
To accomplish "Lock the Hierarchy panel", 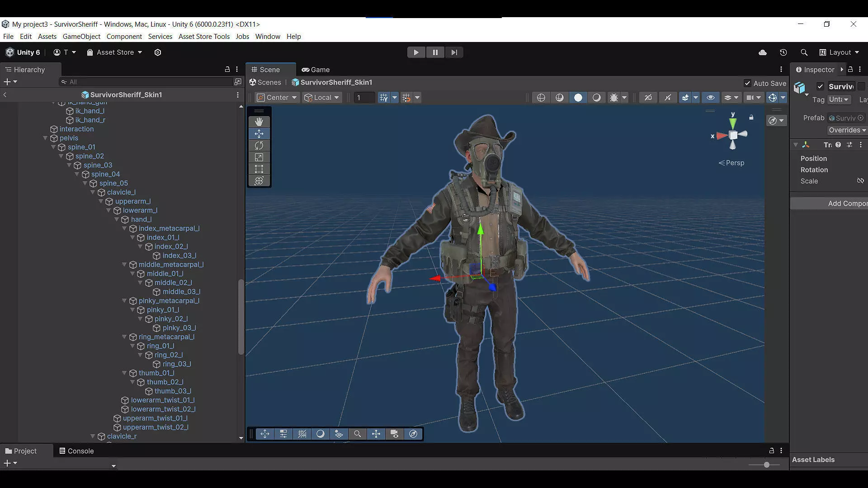I will coord(227,70).
